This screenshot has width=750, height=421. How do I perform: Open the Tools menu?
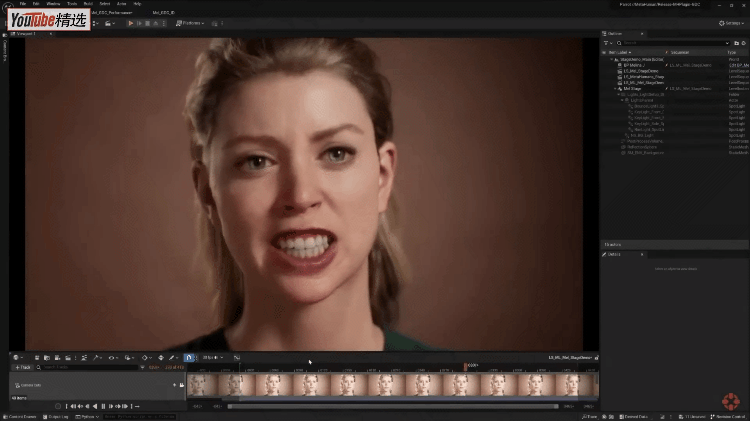(x=72, y=3)
